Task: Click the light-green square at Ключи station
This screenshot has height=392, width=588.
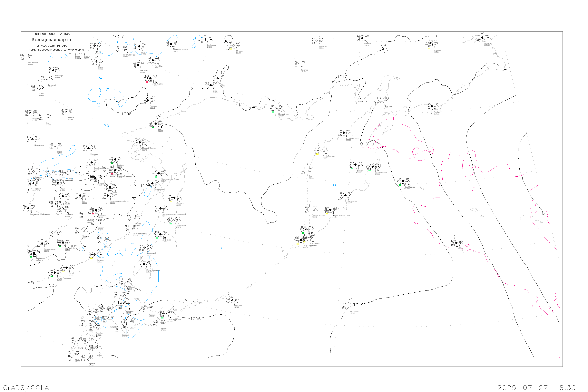Action: pos(352,168)
